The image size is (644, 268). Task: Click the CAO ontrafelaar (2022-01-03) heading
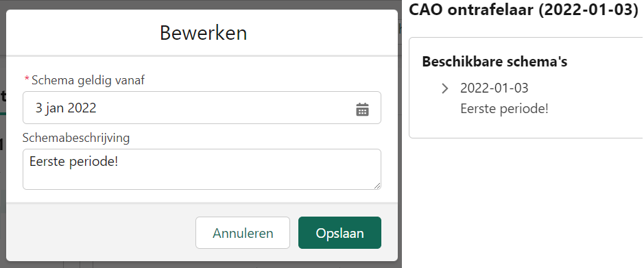click(x=523, y=10)
